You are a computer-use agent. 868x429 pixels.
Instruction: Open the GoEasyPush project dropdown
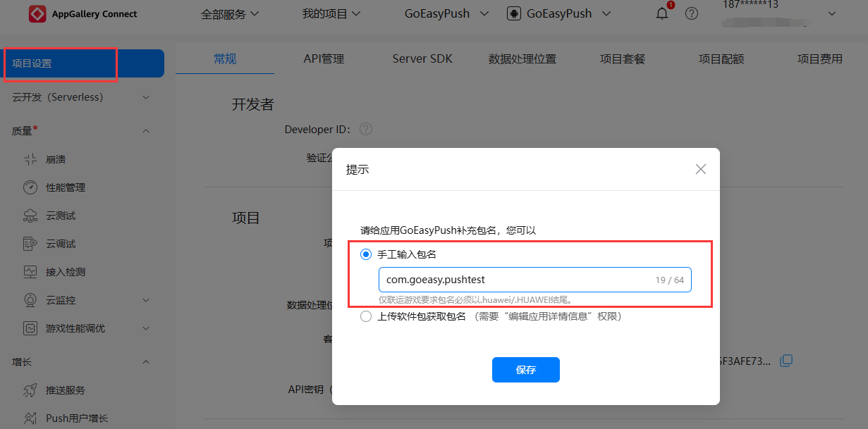pyautogui.click(x=447, y=13)
